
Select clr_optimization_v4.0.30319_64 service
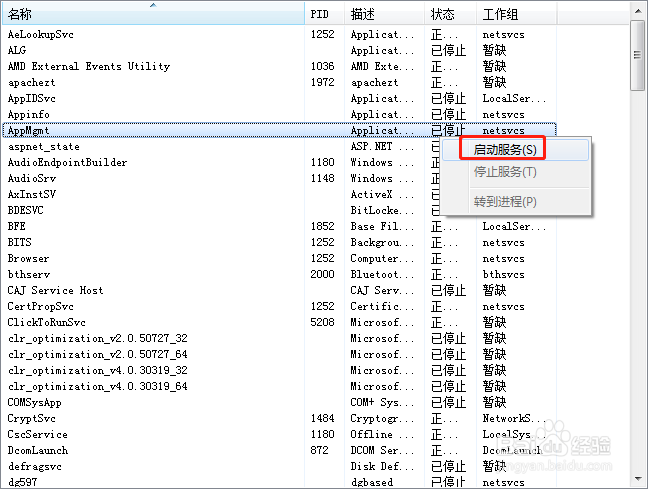coord(98,386)
